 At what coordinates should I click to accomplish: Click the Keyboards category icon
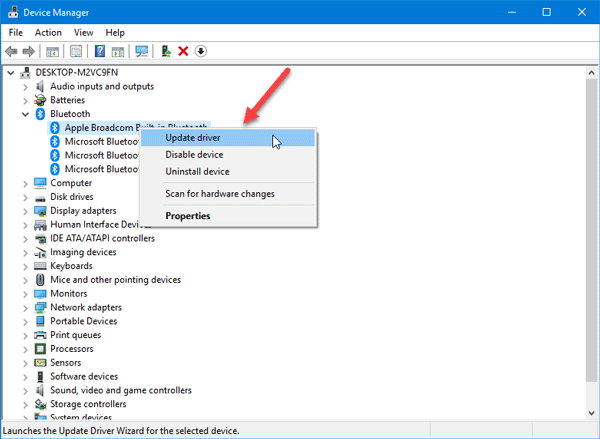(40, 266)
